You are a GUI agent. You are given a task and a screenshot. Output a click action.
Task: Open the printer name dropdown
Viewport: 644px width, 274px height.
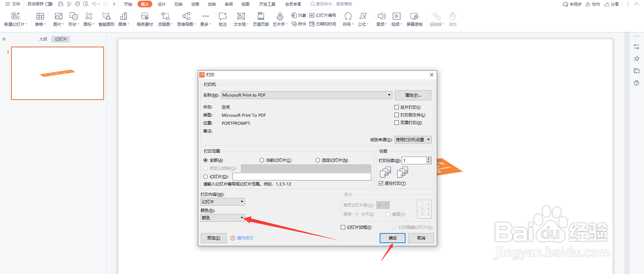click(307, 95)
